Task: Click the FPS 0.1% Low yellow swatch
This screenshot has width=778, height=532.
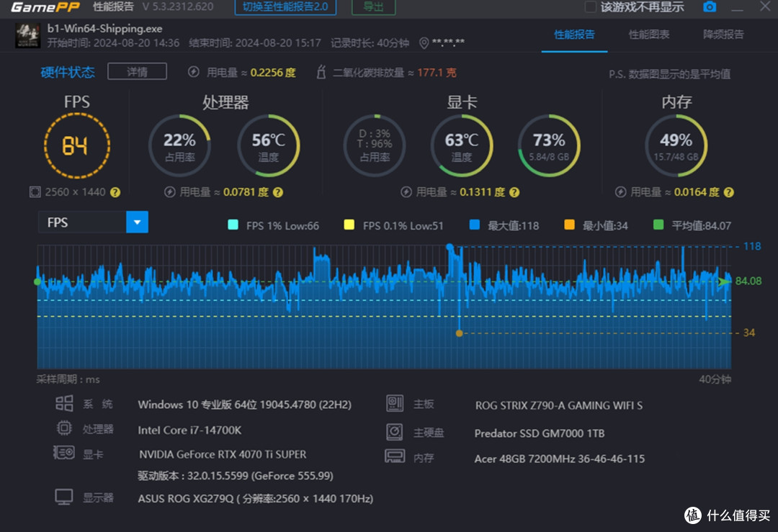Action: (x=349, y=225)
